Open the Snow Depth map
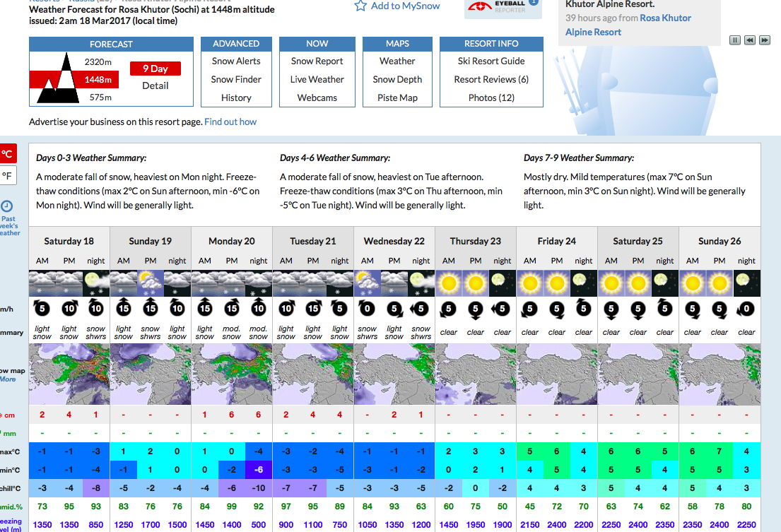The height and width of the screenshot is (532, 781). click(x=397, y=80)
